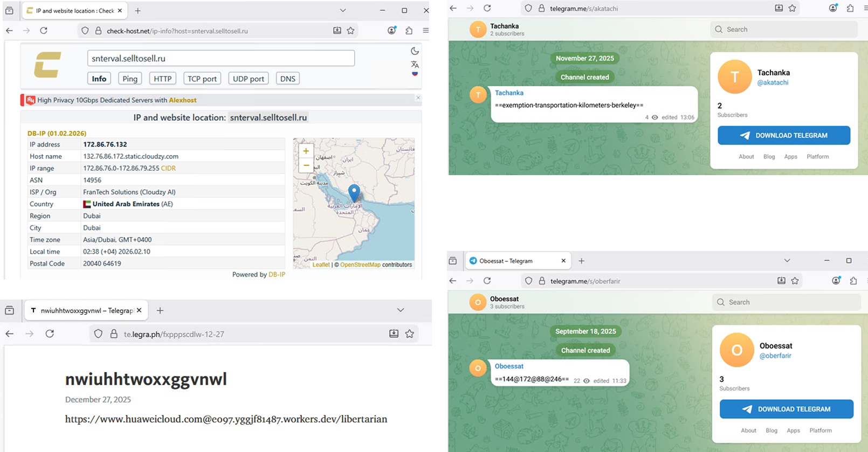
Task: Reload the telegram.me/s/akatachi page
Action: click(x=487, y=8)
